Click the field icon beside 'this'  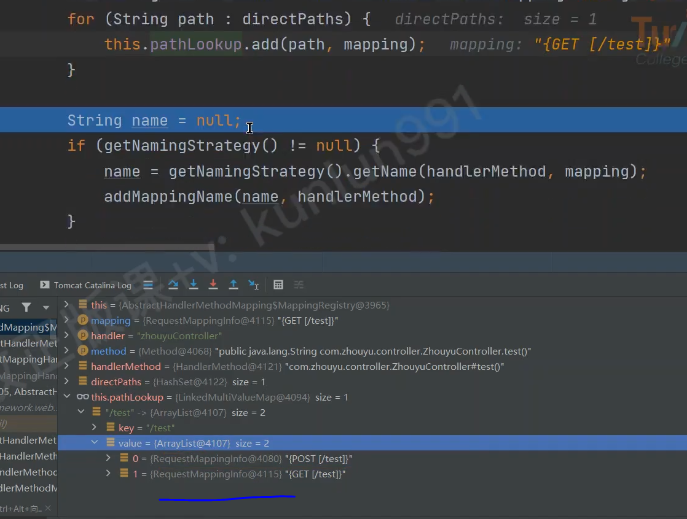83,304
